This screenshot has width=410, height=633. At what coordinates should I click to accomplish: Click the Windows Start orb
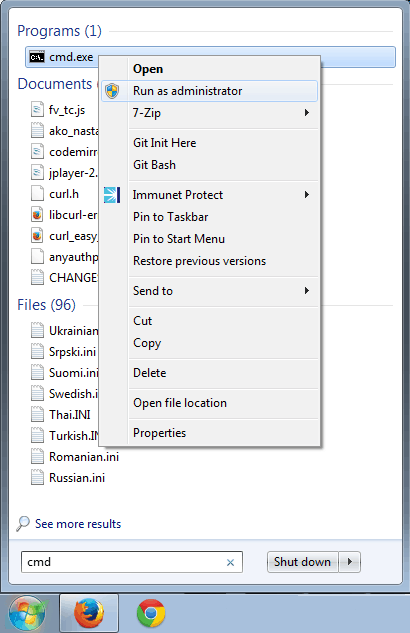[27, 613]
